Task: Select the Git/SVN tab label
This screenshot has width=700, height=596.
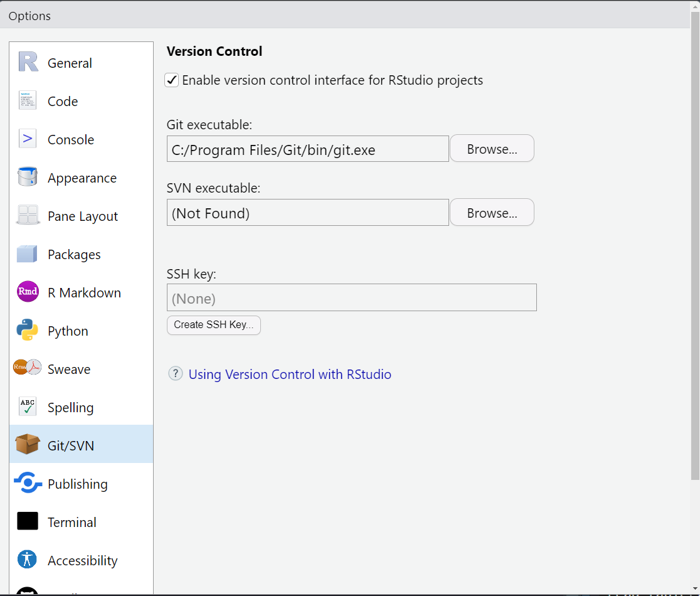Action: click(x=71, y=445)
